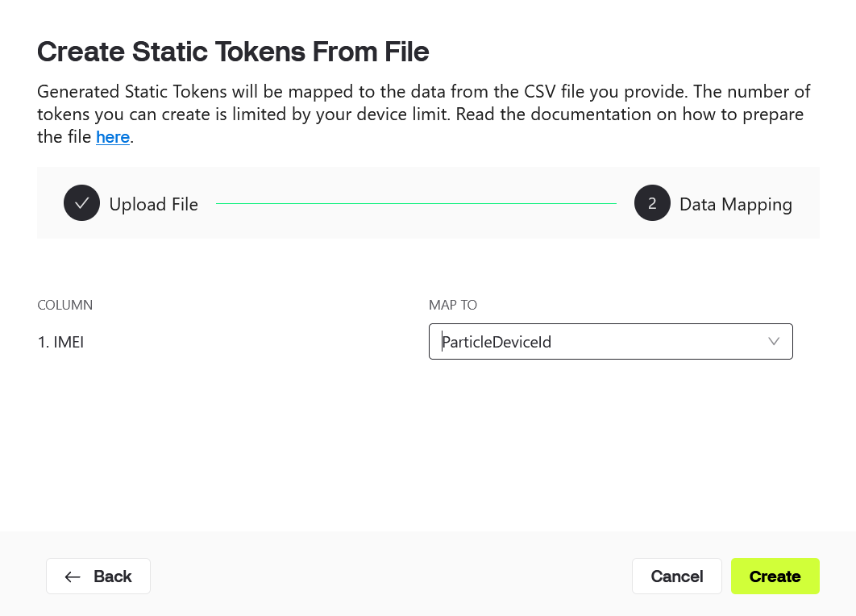The image size is (856, 616).
Task: Click the green progress line between steps
Action: (x=416, y=203)
